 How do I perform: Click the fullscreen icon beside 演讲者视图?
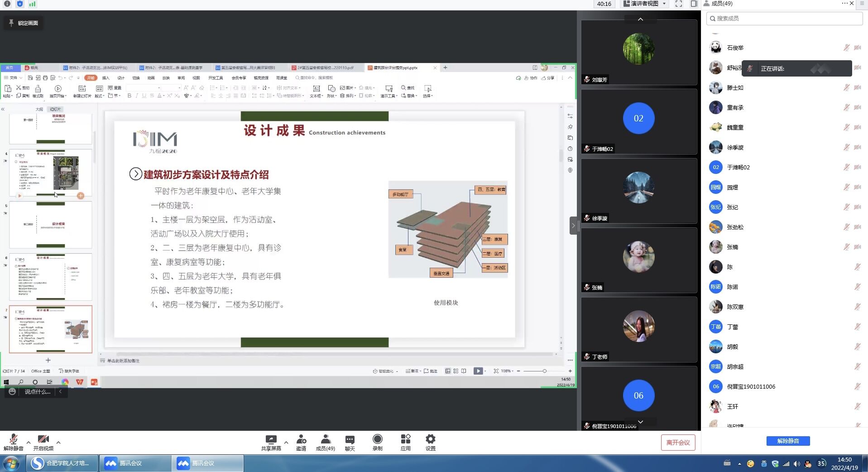pos(678,4)
